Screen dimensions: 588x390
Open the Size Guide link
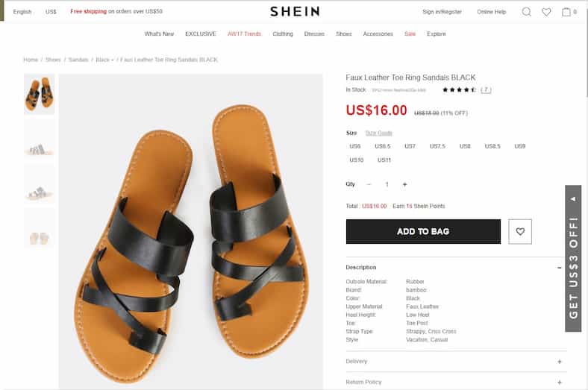(x=379, y=133)
